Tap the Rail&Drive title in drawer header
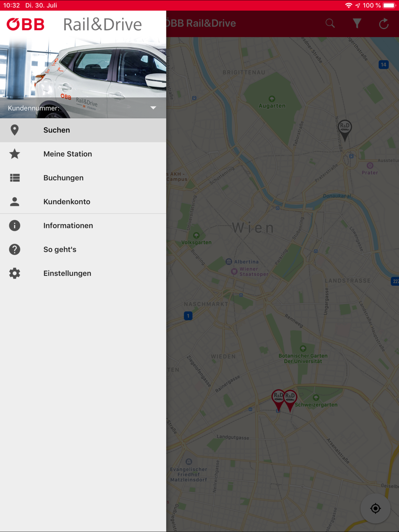399x532 pixels. [103, 25]
